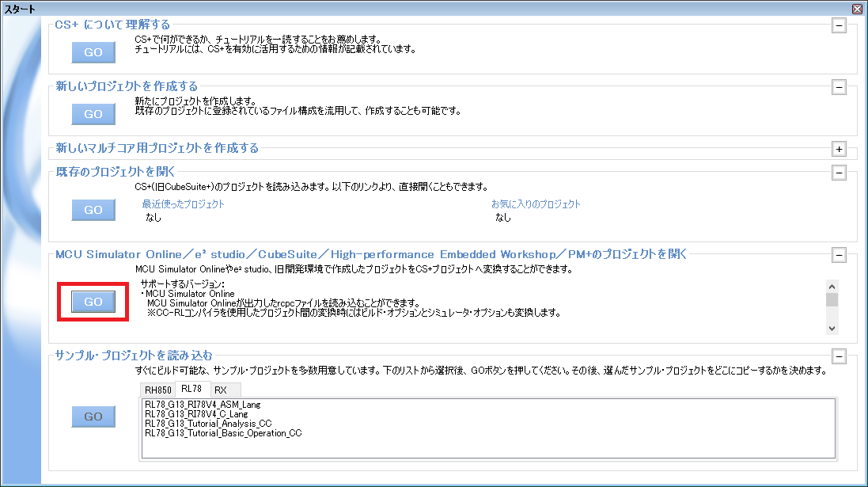Select RL78_G13_RI78V4_ASM_Lang sample project
The height and width of the screenshot is (487, 868).
(202, 405)
